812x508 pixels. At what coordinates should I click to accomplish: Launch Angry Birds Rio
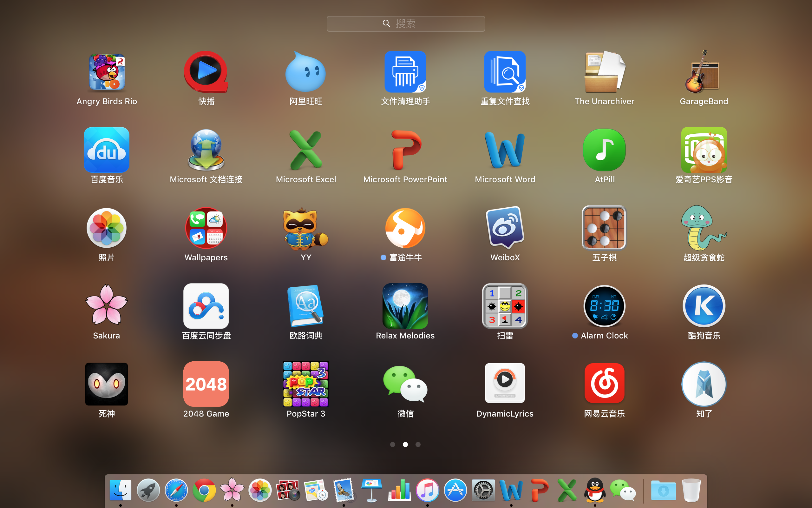click(x=107, y=72)
